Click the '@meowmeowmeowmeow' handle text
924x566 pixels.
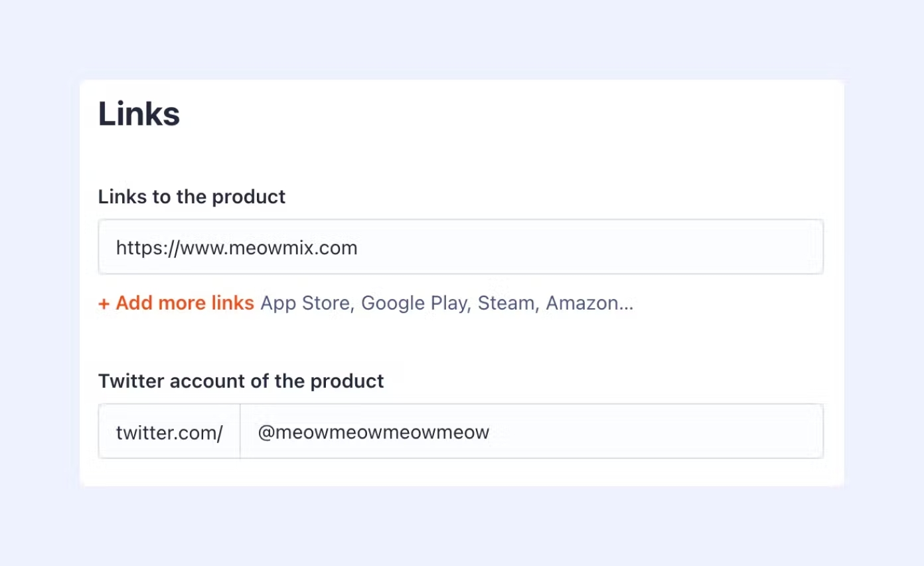(374, 432)
